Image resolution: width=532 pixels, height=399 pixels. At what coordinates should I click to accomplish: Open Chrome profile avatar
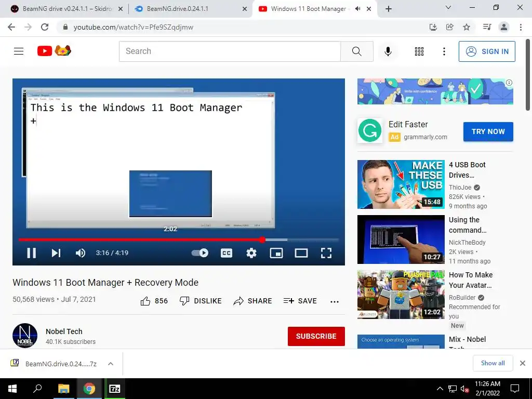[x=504, y=27]
